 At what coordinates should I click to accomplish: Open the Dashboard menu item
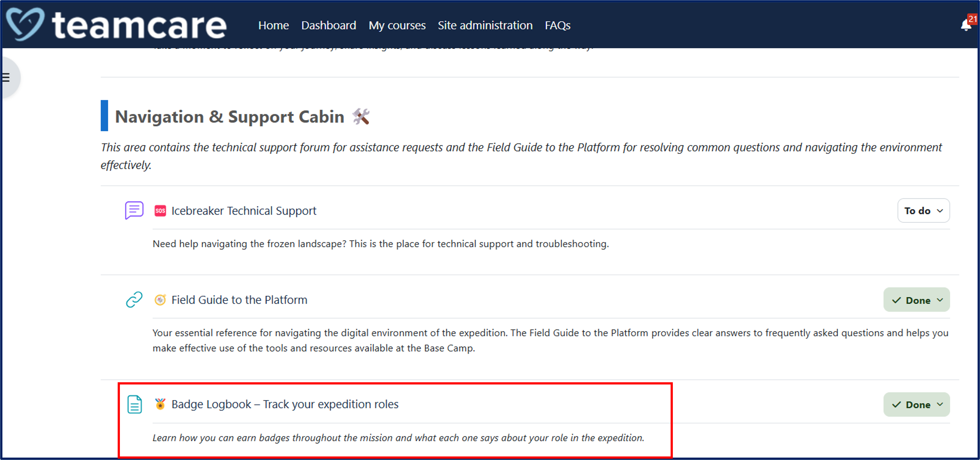coord(328,25)
